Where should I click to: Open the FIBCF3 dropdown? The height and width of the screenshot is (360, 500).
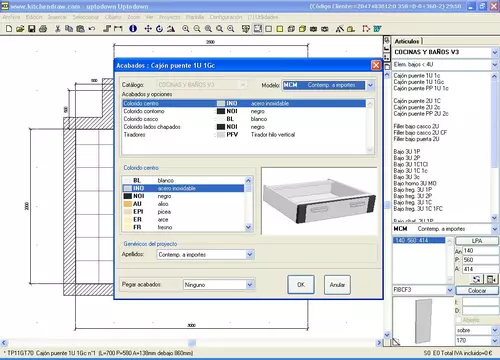[x=450, y=290]
